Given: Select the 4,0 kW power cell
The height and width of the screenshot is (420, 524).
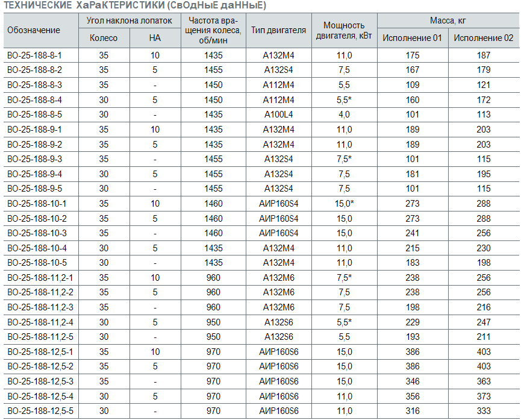Looking at the screenshot, I should pos(344,114).
